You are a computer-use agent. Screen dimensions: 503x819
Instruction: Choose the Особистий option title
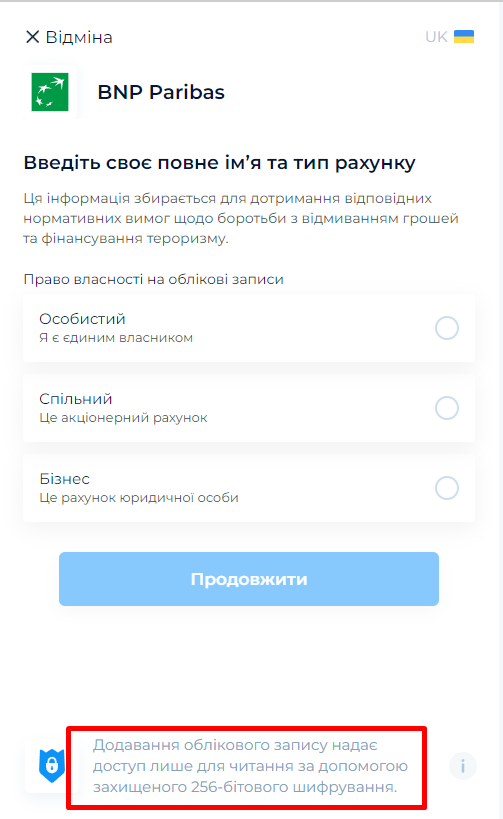pos(83,319)
